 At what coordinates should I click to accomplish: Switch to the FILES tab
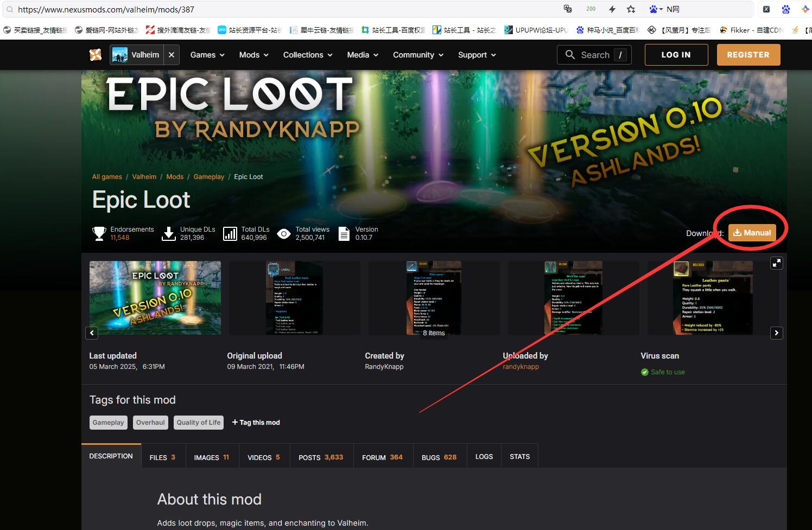pos(163,457)
